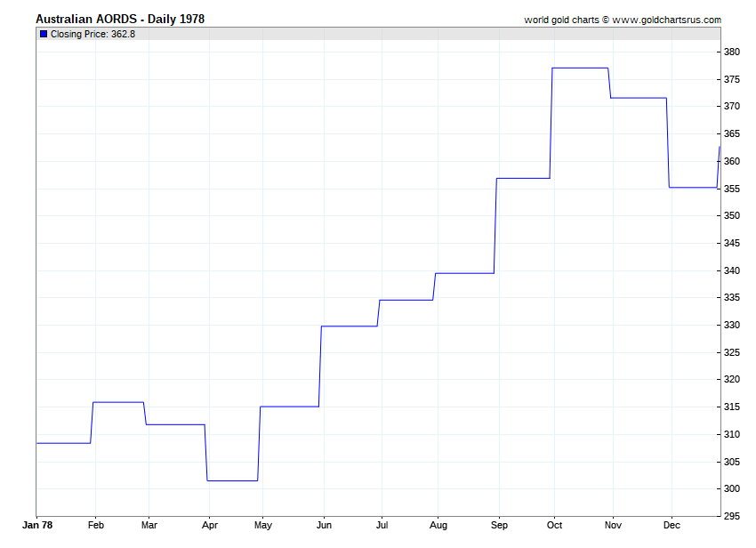Click the September plateau of the price line

point(523,179)
